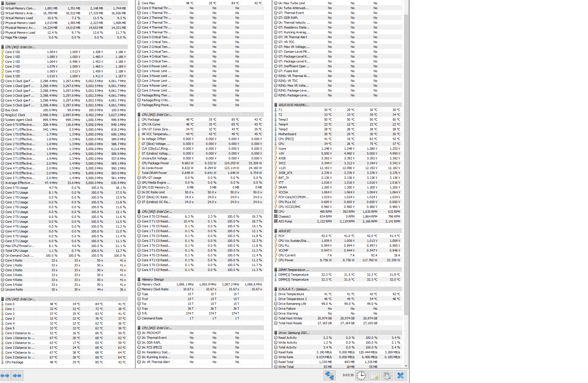588x383 pixels.
Task: Click the Memory Timings section icon
Action: [139, 279]
